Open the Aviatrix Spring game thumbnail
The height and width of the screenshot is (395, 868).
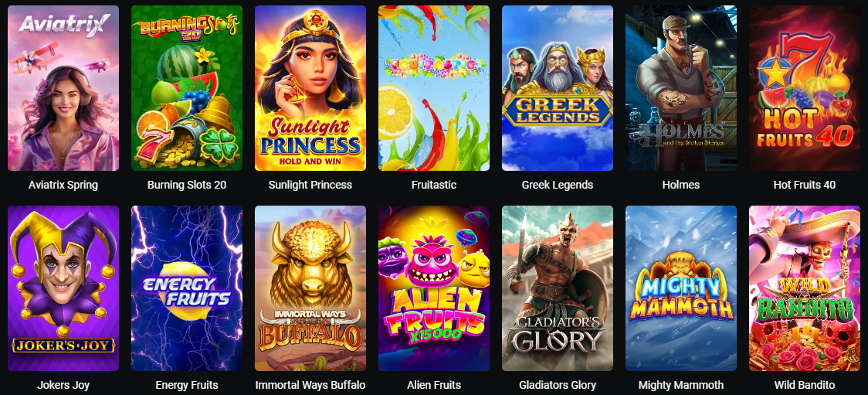63,88
